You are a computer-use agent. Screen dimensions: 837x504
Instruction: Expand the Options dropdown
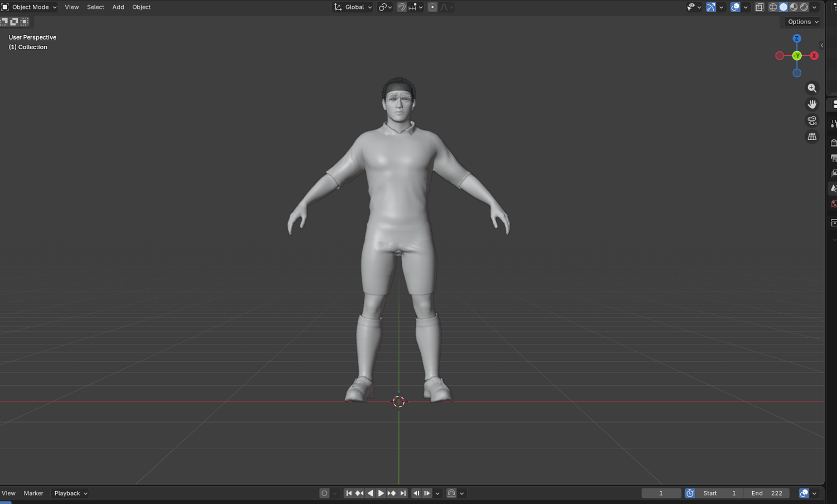[803, 22]
